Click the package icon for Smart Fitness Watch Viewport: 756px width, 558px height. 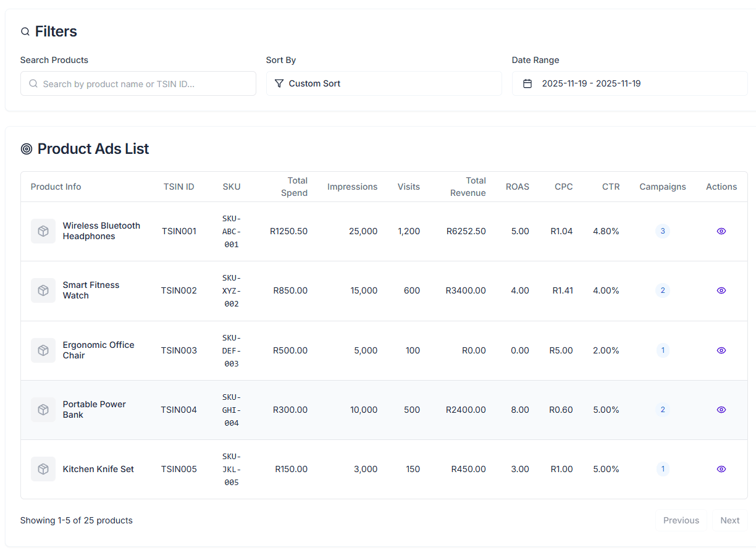tap(43, 290)
